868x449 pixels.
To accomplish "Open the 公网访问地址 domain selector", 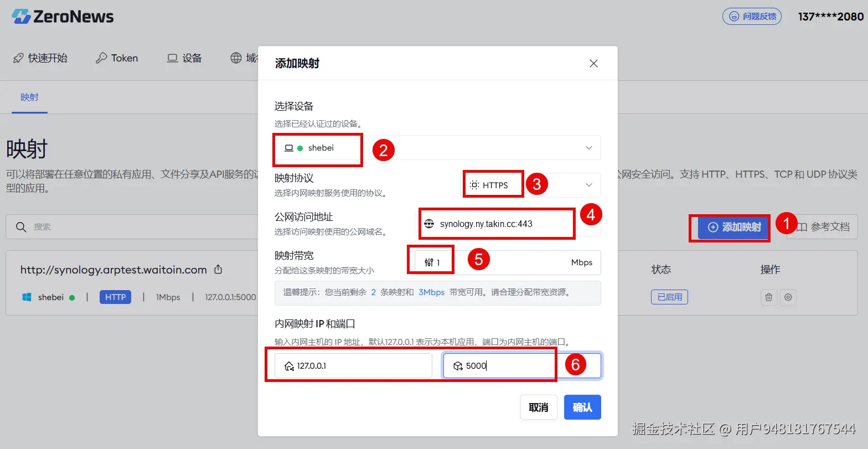I will click(508, 224).
